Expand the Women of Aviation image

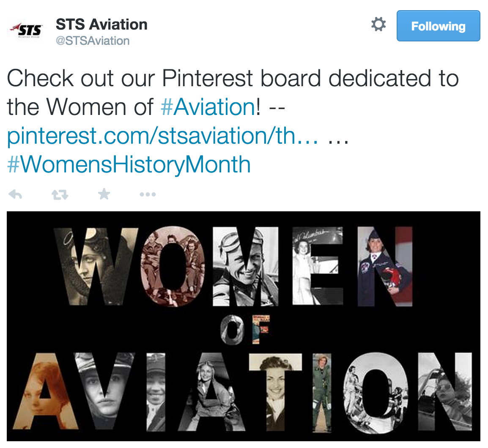coord(243,325)
